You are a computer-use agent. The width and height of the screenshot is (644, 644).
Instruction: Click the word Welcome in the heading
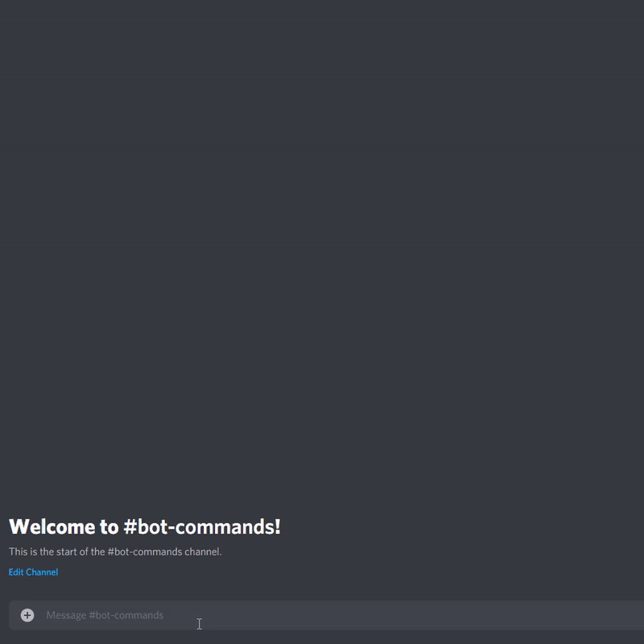point(52,526)
